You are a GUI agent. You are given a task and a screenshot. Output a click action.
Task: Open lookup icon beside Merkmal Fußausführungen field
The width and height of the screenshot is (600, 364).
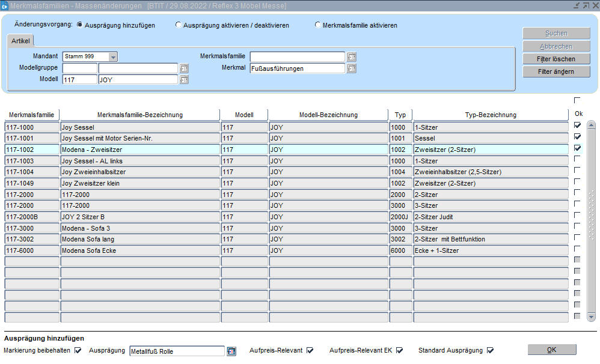click(x=352, y=68)
